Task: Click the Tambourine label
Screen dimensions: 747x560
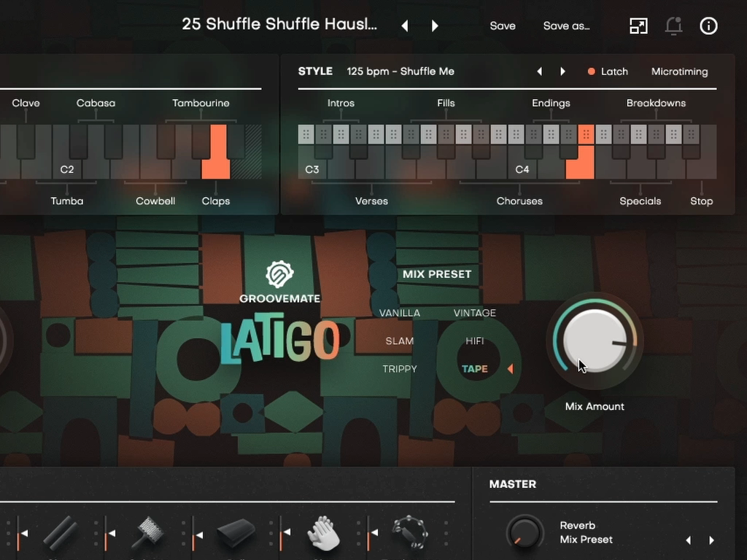Action: 201,103
